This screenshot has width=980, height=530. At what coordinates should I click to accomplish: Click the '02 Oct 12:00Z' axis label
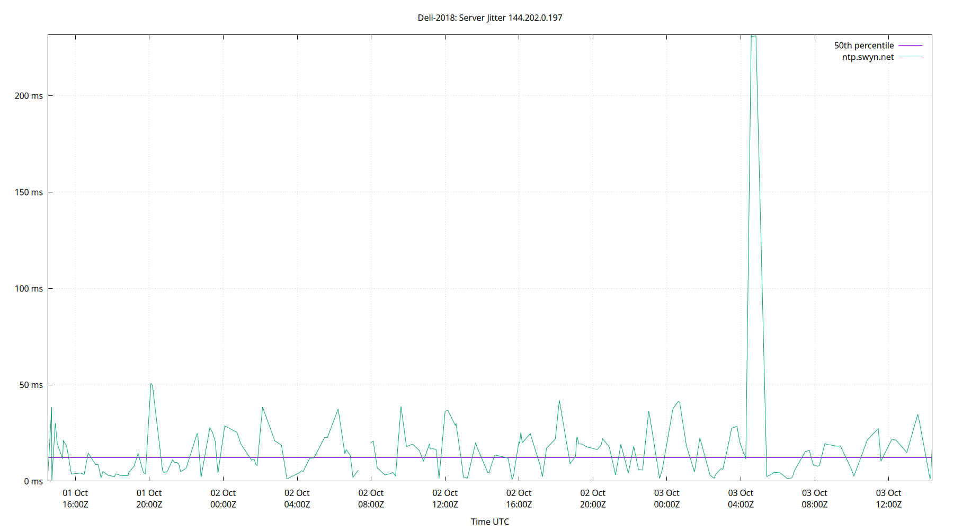tap(445, 499)
